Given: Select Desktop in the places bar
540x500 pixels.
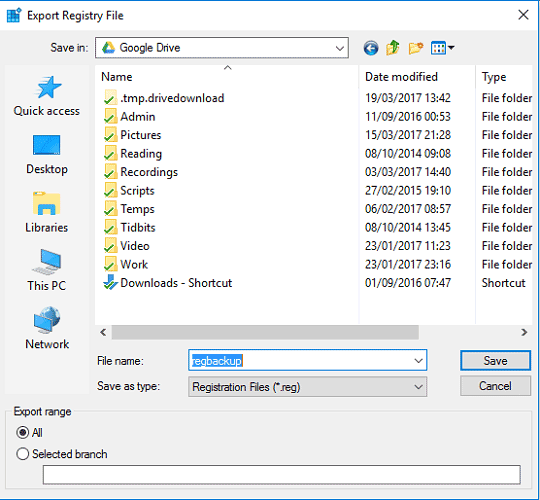Looking at the screenshot, I should [47, 155].
